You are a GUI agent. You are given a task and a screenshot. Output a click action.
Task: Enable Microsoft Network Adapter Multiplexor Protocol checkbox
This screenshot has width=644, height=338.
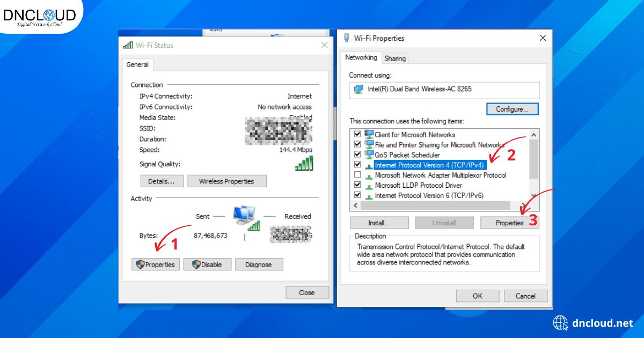(357, 175)
